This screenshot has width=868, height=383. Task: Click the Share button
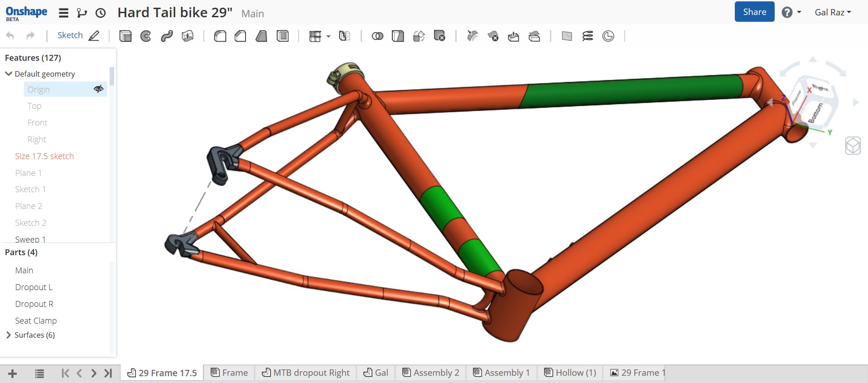tap(754, 12)
